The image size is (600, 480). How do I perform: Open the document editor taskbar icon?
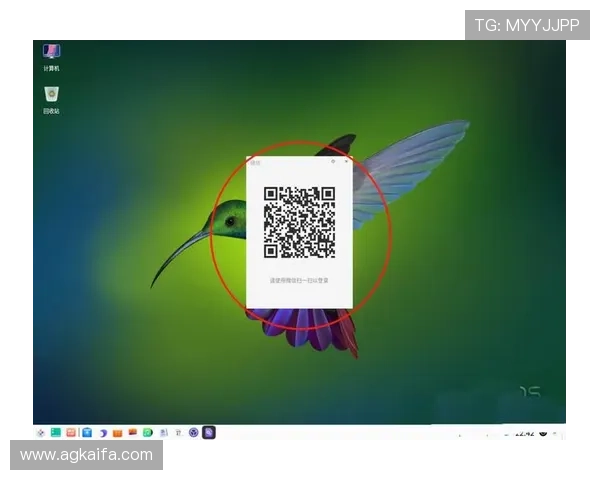click(x=164, y=433)
